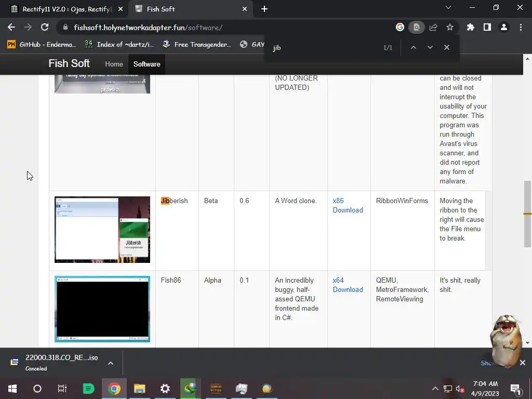This screenshot has height=399, width=532.
Task: Click the page vertical scrollbar thumb
Action: [x=527, y=214]
